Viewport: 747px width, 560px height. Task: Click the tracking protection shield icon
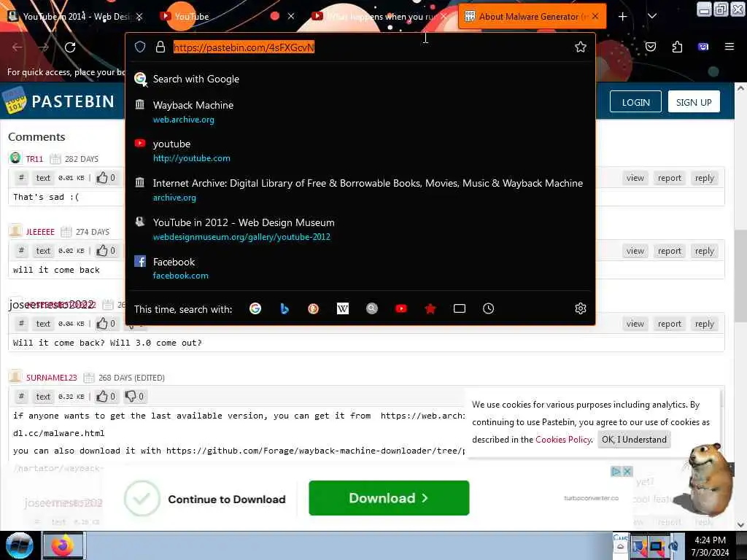coord(139,47)
